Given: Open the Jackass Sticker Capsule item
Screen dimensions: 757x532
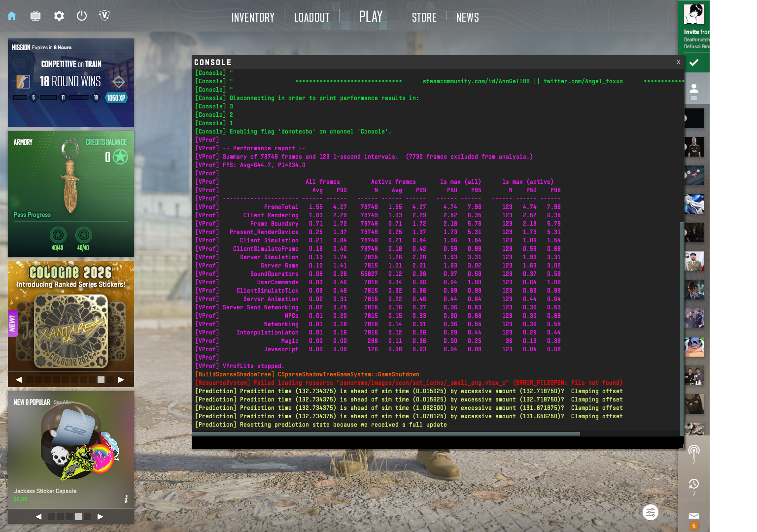Looking at the screenshot, I should click(71, 449).
